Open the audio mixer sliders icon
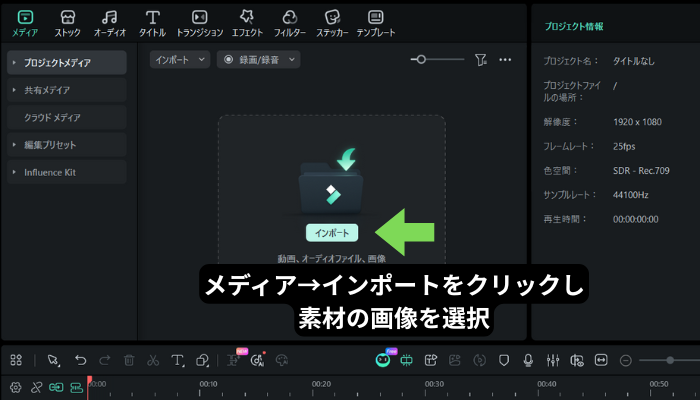 553,360
